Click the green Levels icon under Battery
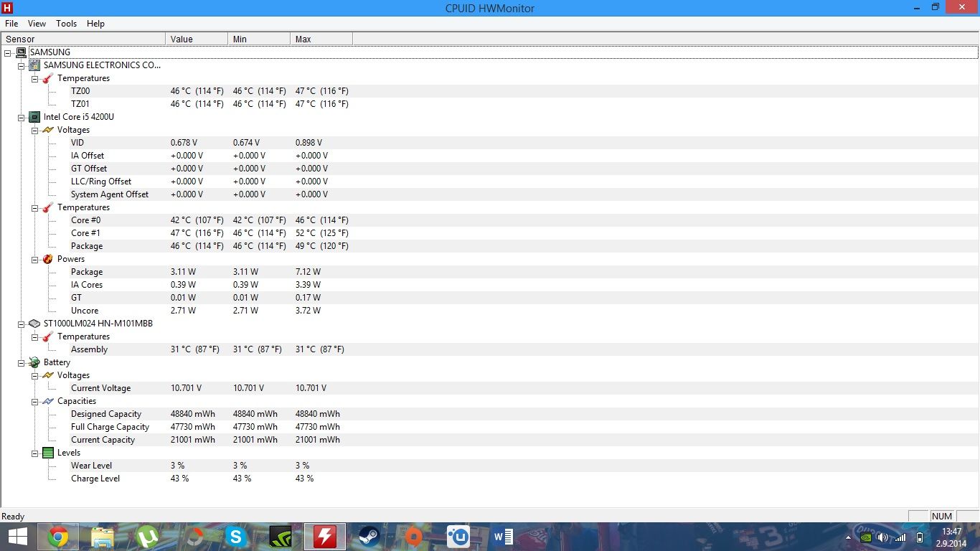The image size is (980, 551). coord(48,453)
